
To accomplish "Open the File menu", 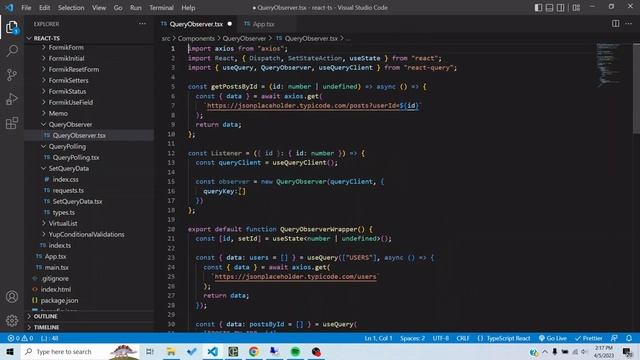I will 26,8.
